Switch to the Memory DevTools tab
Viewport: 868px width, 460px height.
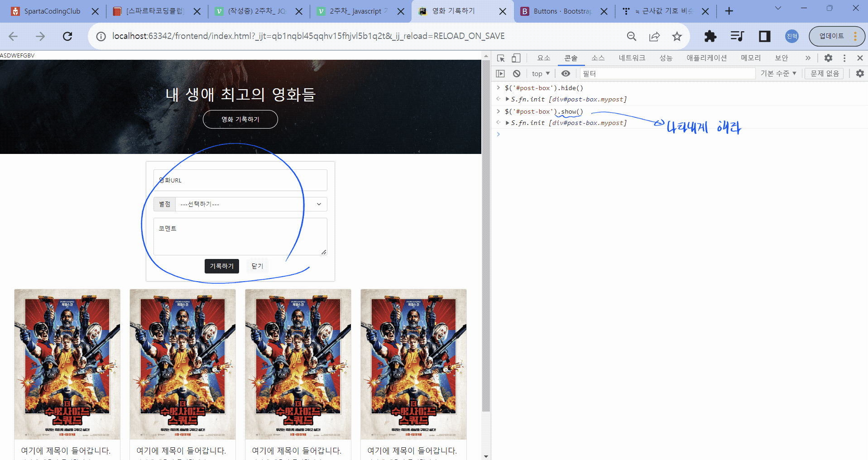point(751,58)
